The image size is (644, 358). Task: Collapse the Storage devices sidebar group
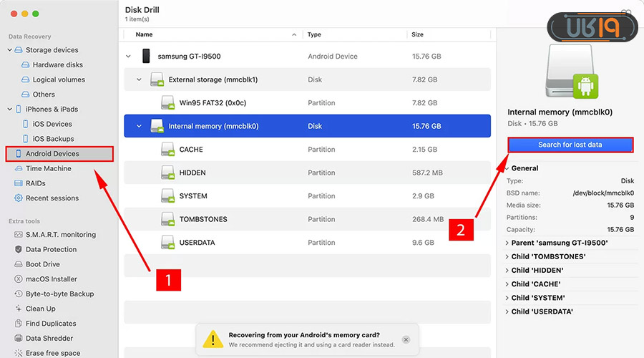[10, 50]
